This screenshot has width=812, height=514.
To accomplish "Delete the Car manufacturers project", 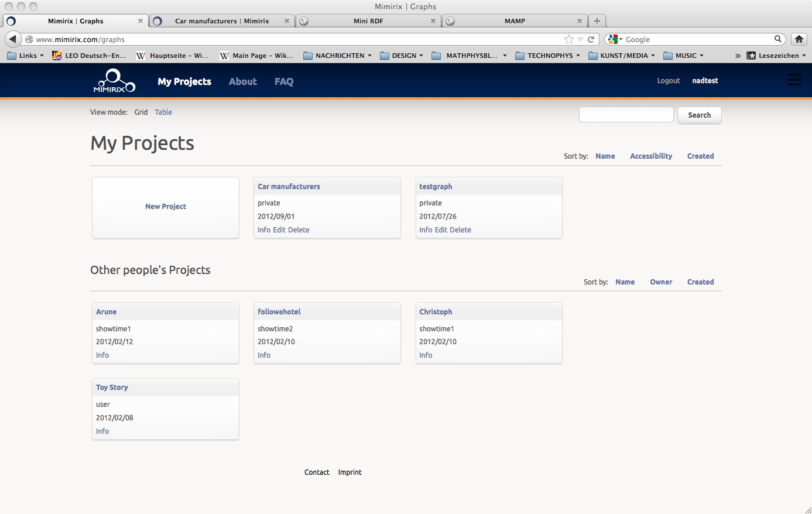I will pos(299,230).
